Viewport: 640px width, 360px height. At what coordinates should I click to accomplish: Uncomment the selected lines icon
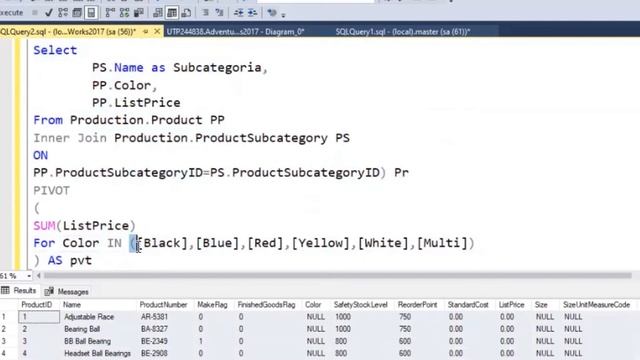pyautogui.click(x=219, y=13)
